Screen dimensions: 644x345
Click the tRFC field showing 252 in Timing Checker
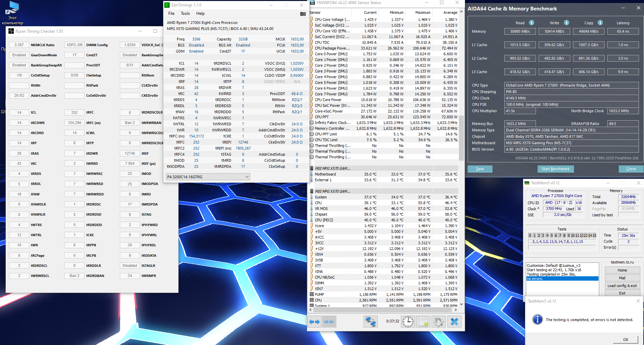pos(74,113)
